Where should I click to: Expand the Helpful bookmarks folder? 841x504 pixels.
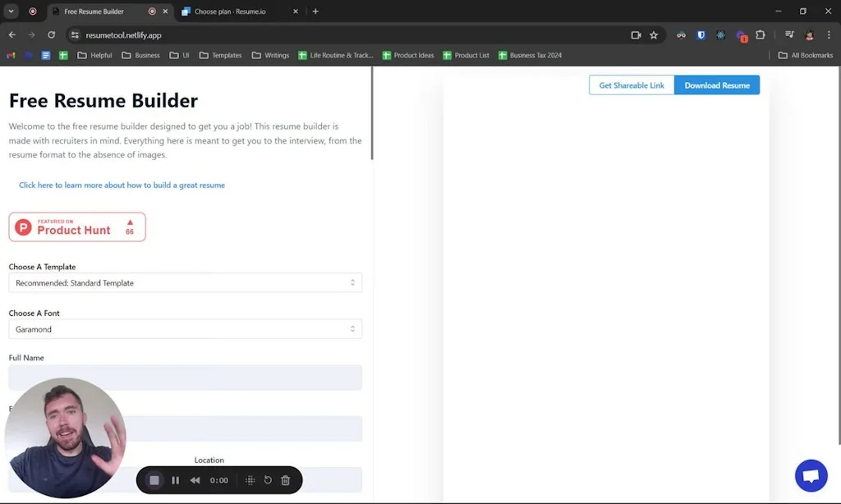(98, 55)
